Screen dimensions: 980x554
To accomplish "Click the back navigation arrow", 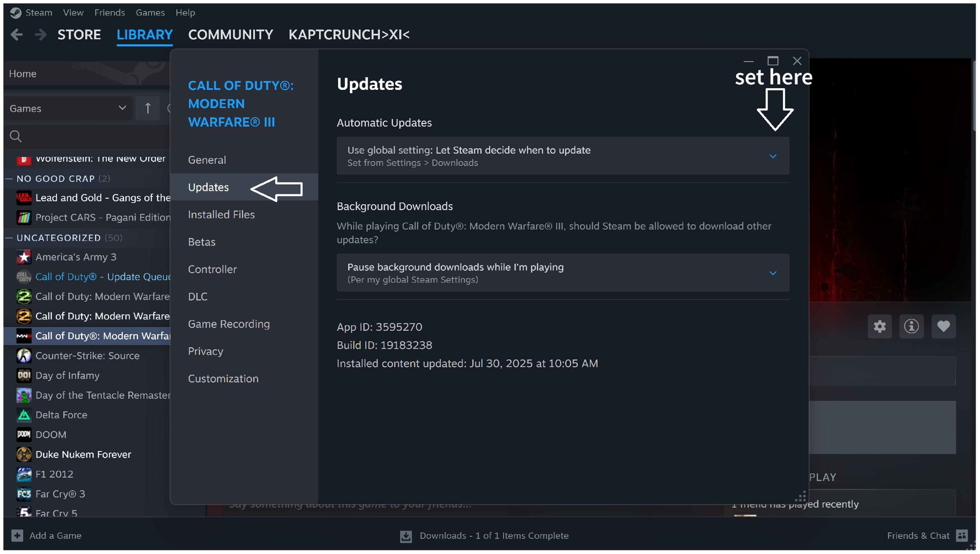I will 17,35.
